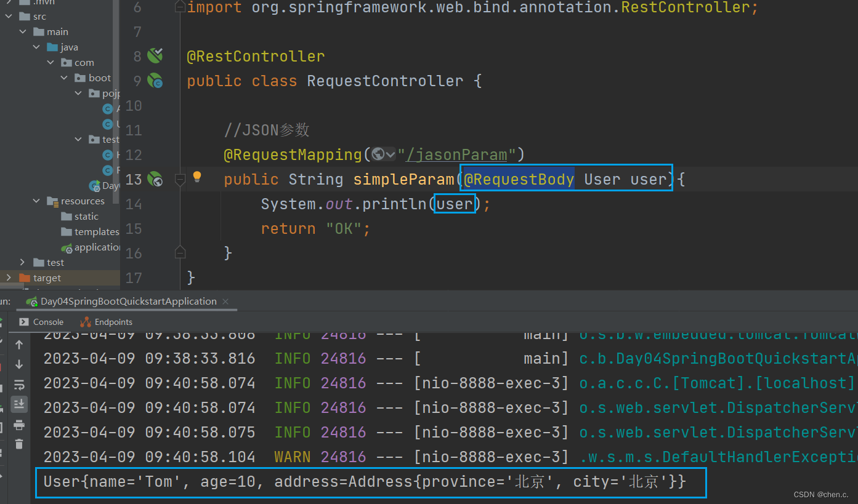Click the User{name='Tom'...} console output line
The image size is (858, 504).
364,481
